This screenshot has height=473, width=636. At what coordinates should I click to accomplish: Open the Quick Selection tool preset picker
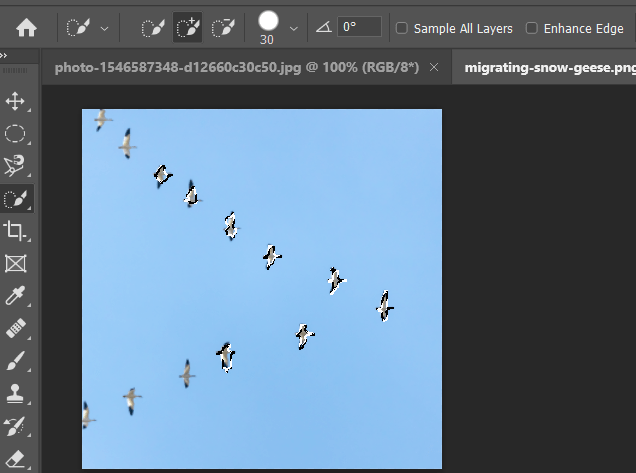tap(104, 29)
